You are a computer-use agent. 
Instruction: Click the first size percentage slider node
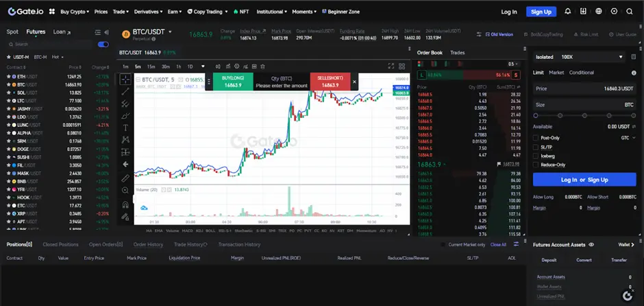536,115
